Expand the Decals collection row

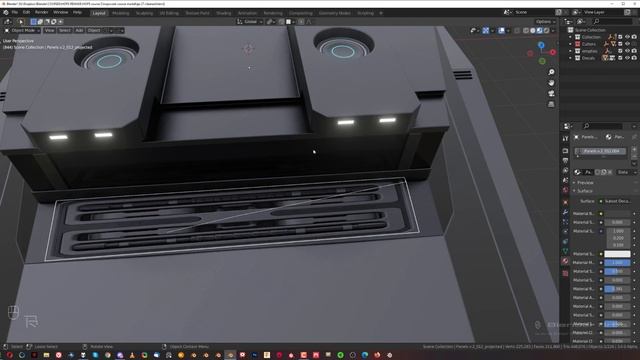tap(571, 58)
